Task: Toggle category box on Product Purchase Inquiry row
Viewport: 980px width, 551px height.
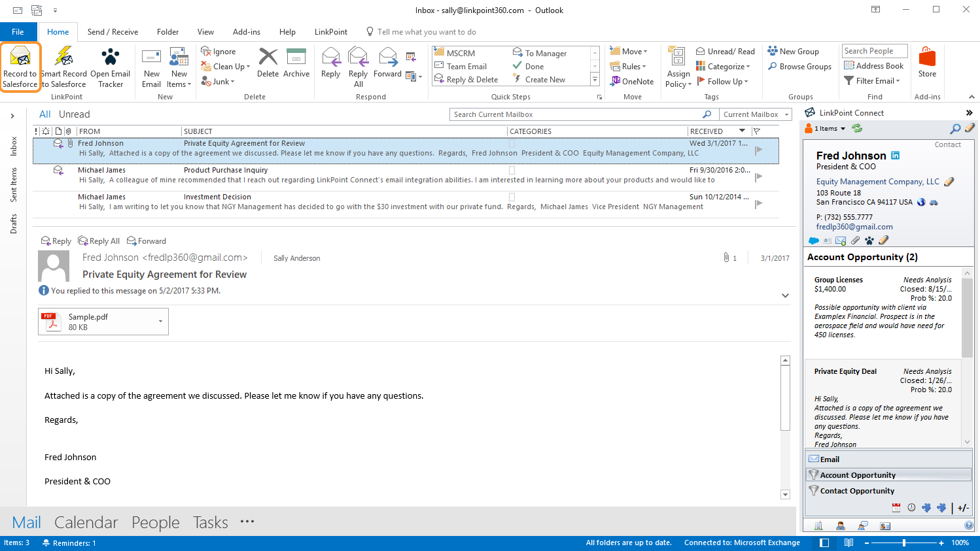Action: [x=512, y=170]
